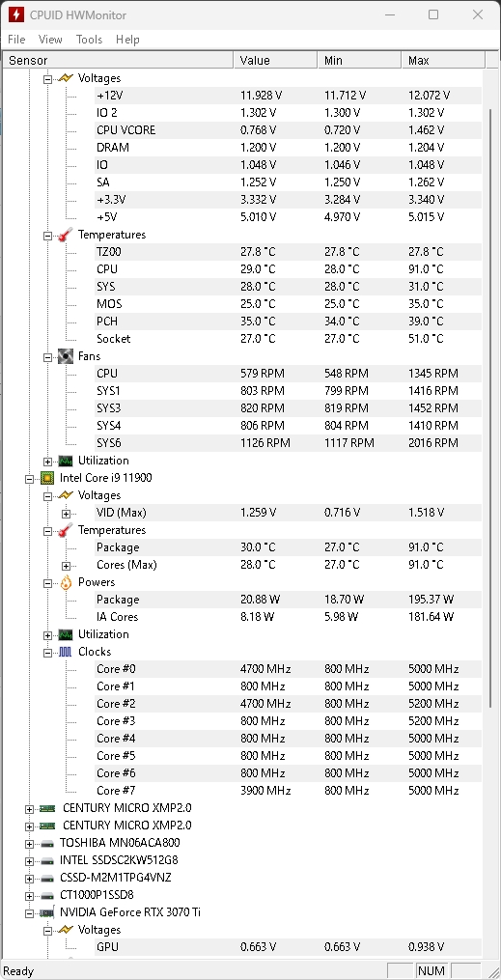501x980 pixels.
Task: Click the thermometer icon next to motherboard Temperatures
Action: 66,235
